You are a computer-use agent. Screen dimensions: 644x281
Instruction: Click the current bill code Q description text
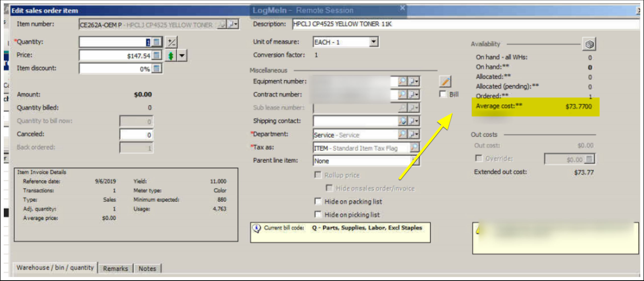pos(367,228)
